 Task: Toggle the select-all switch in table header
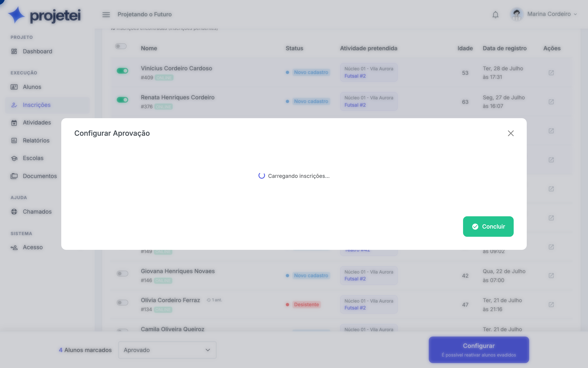[x=121, y=46]
